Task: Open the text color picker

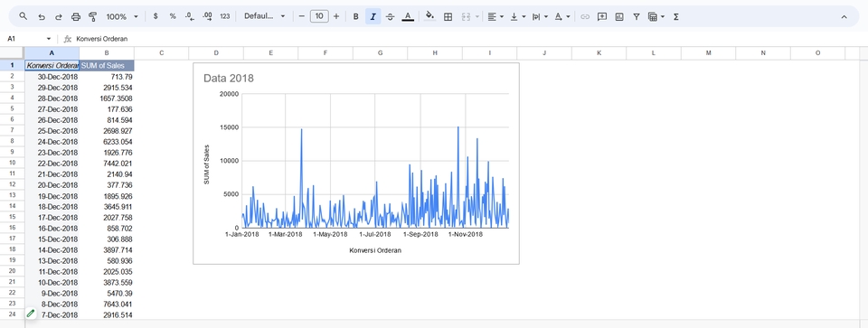Action: (408, 16)
